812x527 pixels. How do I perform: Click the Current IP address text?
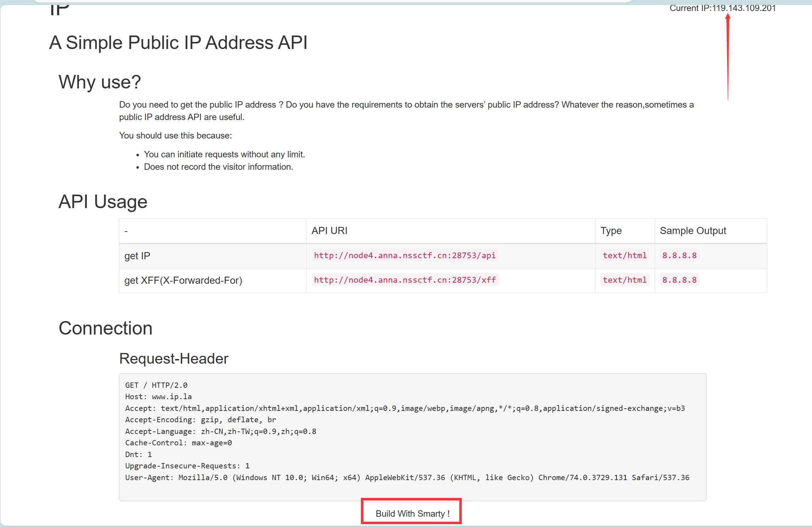coord(722,8)
